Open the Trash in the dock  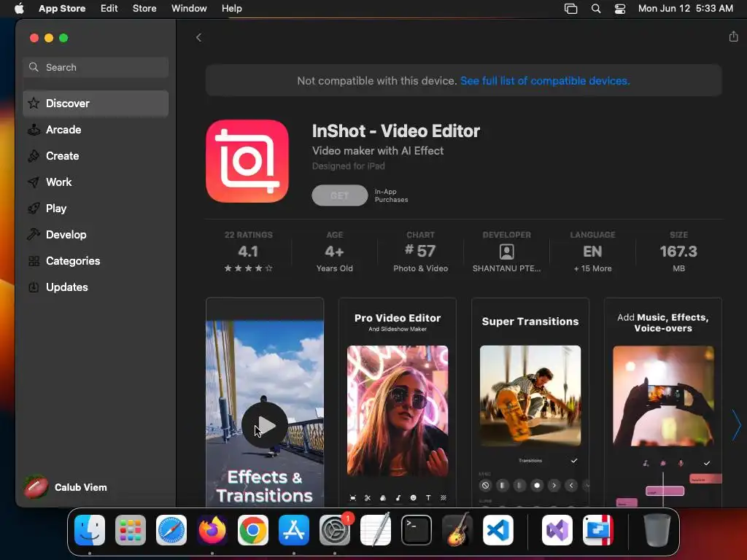657,530
